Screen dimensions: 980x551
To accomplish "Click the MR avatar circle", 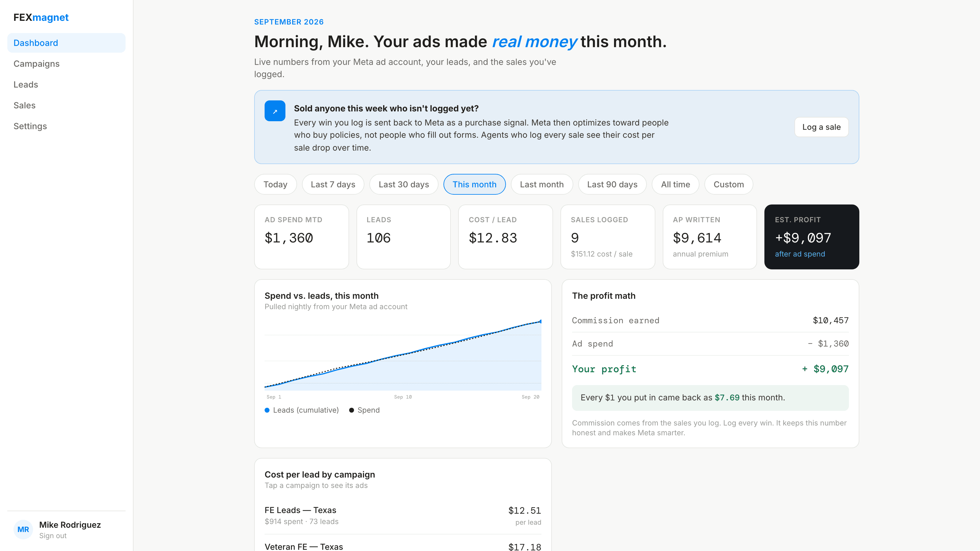I will [23, 529].
